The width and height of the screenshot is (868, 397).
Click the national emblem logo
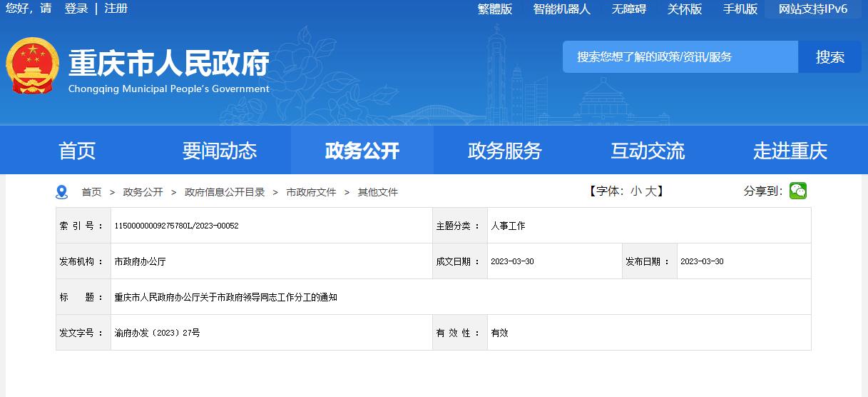[x=33, y=65]
